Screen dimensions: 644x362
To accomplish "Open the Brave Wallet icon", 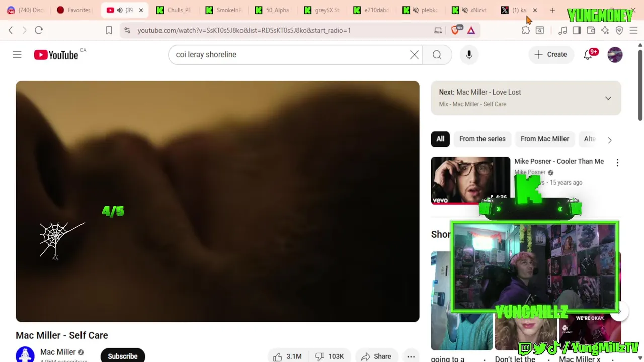I will 591,30.
